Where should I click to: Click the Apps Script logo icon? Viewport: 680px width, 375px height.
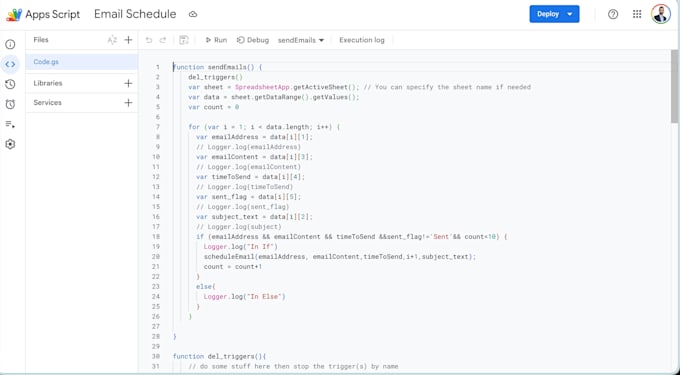(x=14, y=14)
